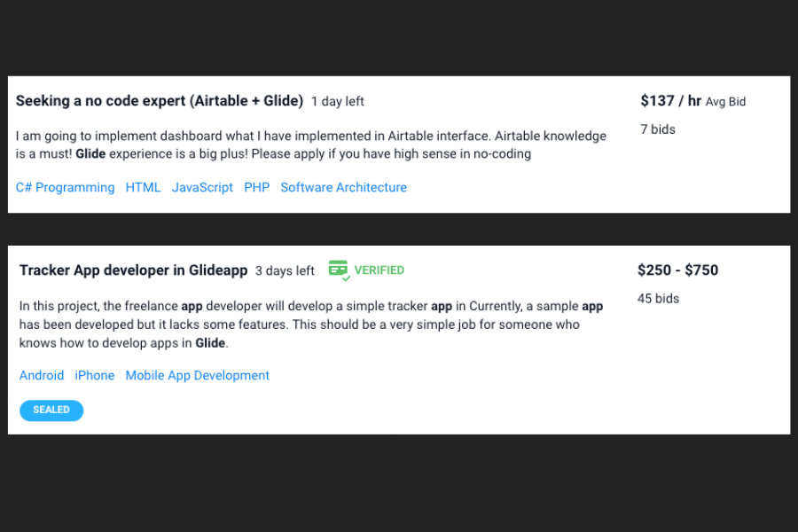Image resolution: width=798 pixels, height=532 pixels.
Task: Open the Software Architecture tag
Action: [343, 187]
